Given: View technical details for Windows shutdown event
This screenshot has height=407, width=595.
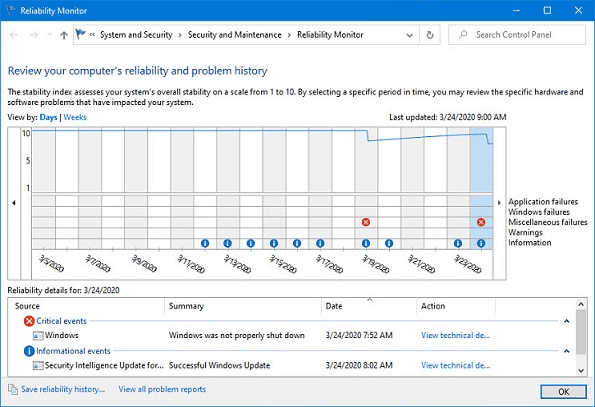Looking at the screenshot, I should [x=455, y=335].
